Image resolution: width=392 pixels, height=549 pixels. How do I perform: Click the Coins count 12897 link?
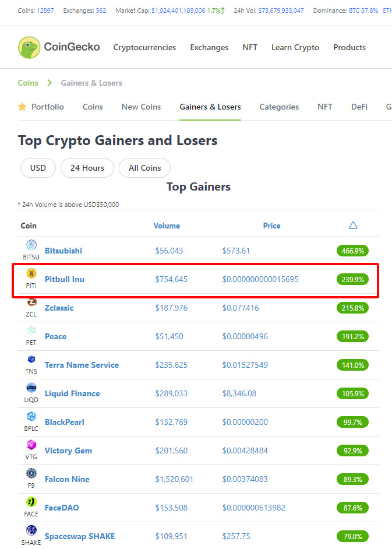click(45, 10)
